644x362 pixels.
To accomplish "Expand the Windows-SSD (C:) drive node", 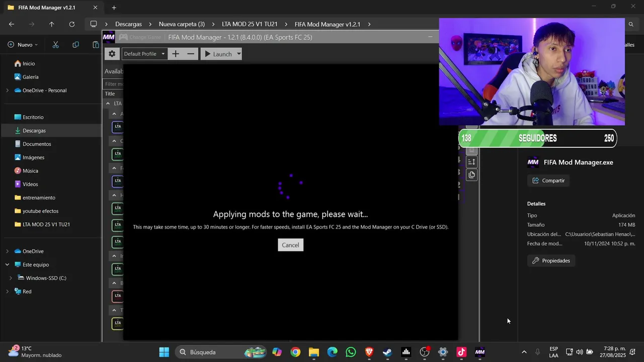I will [11, 278].
